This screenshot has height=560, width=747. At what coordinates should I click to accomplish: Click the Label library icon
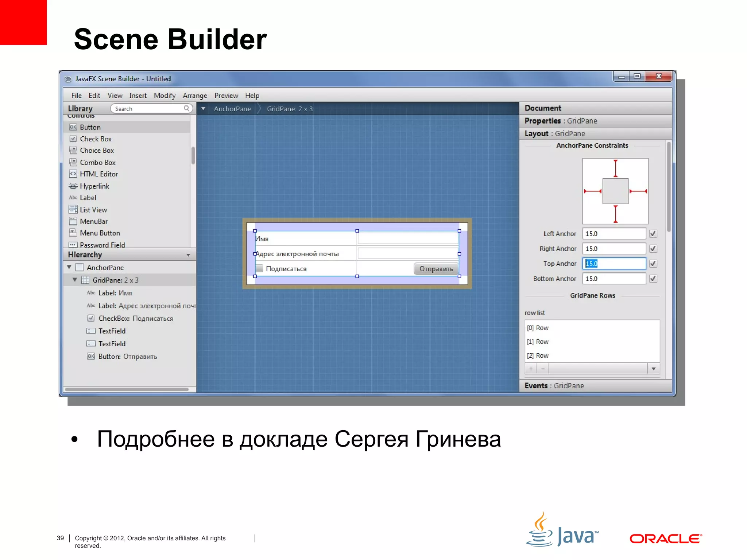tap(73, 198)
